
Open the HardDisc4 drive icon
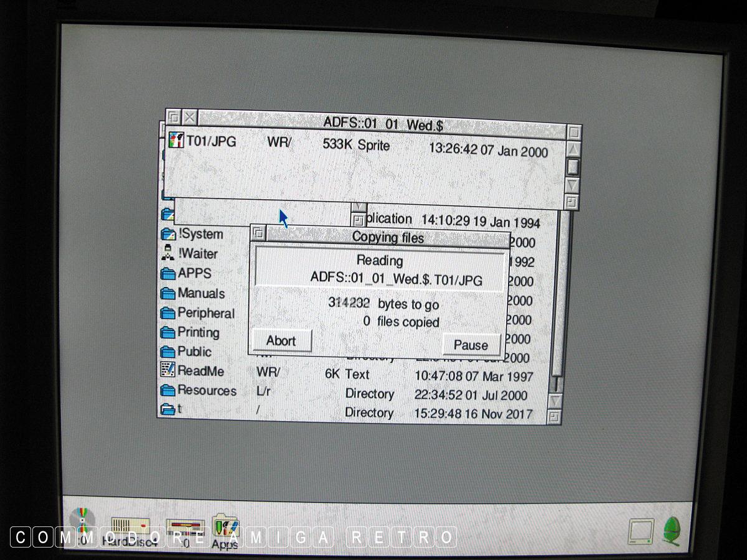pos(130,527)
